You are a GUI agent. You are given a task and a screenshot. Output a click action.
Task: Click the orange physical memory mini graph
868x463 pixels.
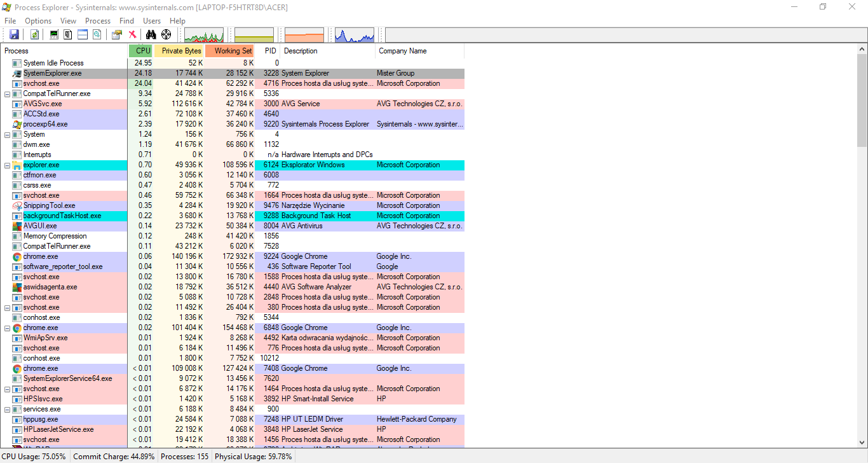[304, 35]
